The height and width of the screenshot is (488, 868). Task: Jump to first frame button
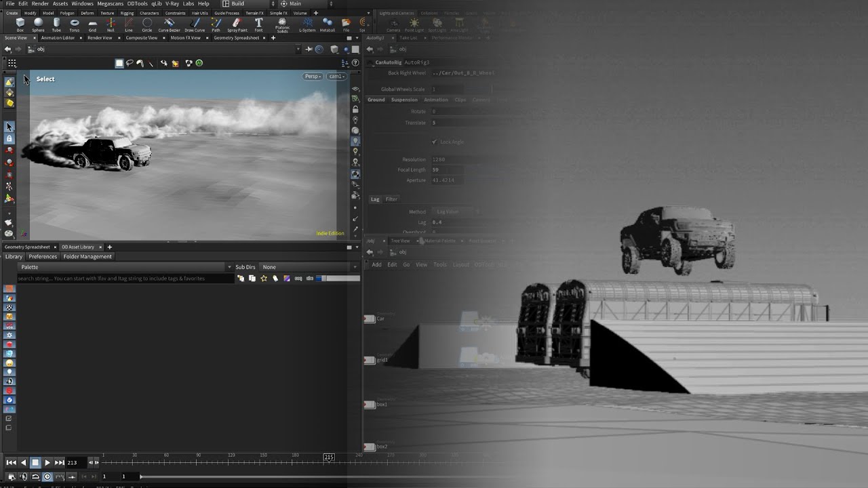[x=11, y=462]
